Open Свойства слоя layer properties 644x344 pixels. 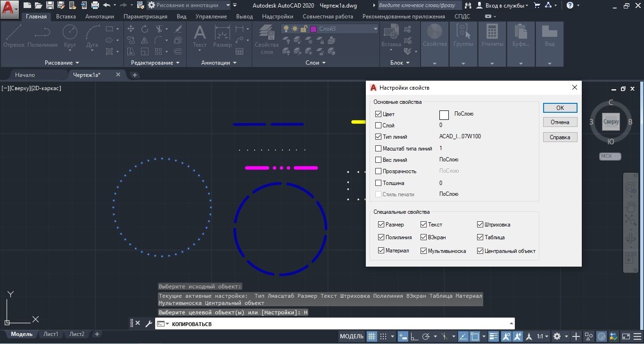click(267, 40)
